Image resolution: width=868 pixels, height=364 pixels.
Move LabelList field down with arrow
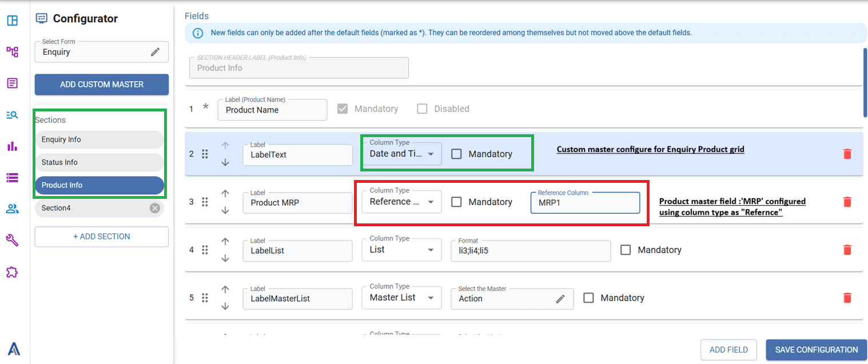coord(225,258)
